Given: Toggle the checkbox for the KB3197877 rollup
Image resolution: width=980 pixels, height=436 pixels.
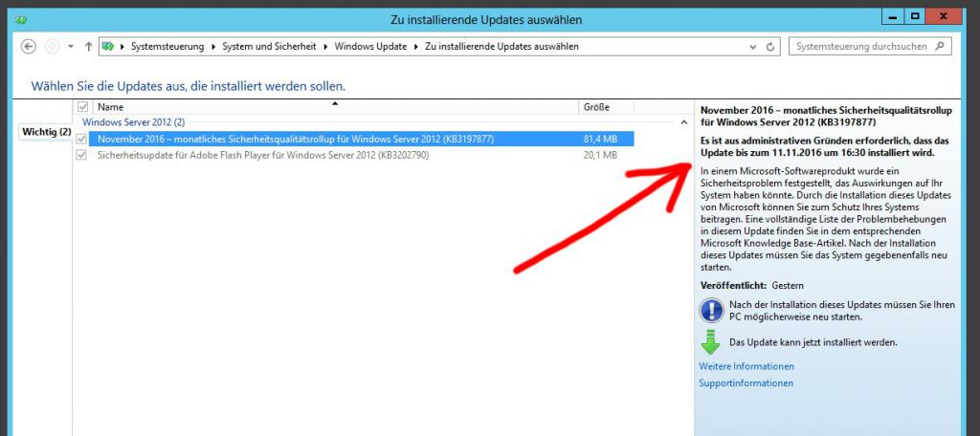Looking at the screenshot, I should pyautogui.click(x=81, y=140).
